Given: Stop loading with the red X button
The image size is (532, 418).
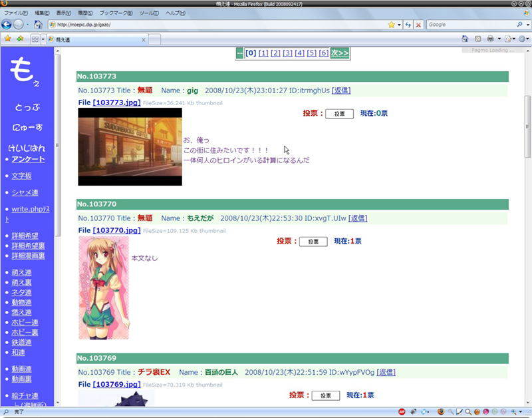Looking at the screenshot, I should pyautogui.click(x=418, y=25).
